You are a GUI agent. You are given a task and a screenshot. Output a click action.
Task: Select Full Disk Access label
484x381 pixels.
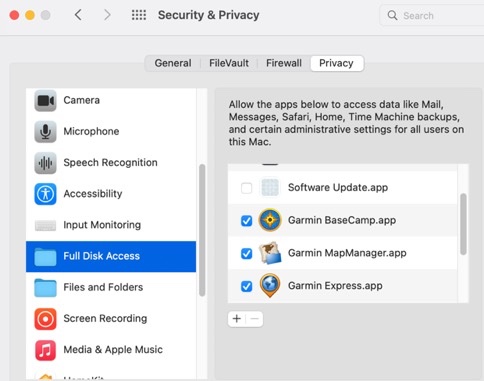coord(101,256)
